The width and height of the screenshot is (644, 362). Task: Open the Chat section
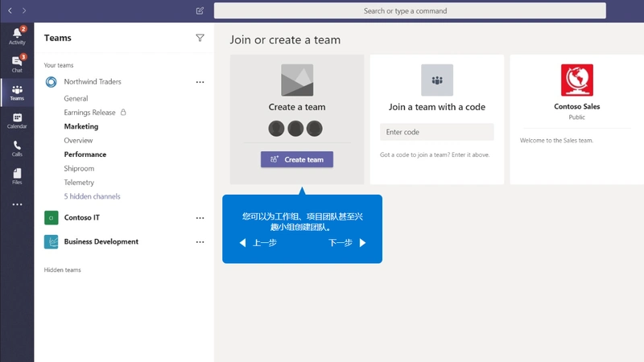point(17,64)
